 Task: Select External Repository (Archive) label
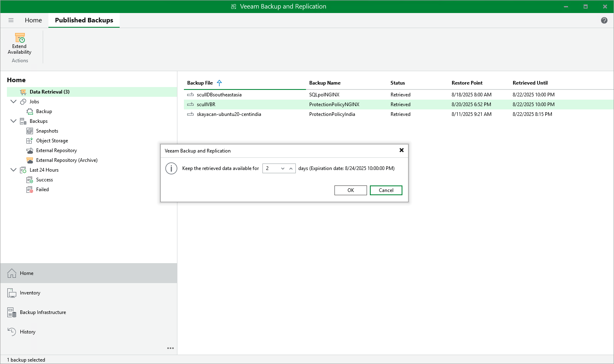(x=67, y=160)
